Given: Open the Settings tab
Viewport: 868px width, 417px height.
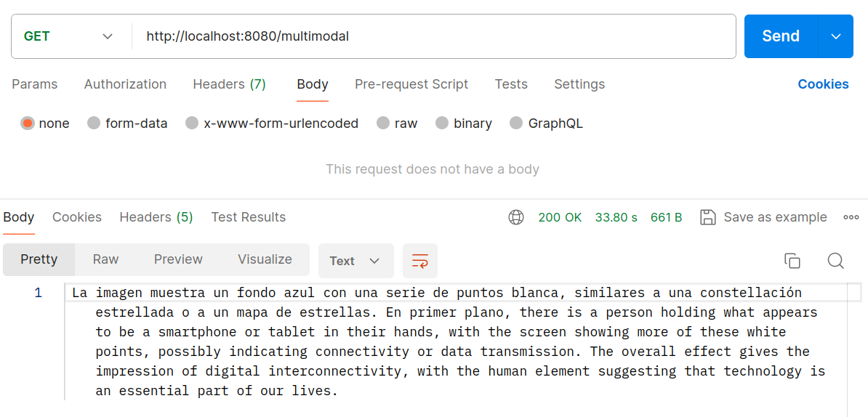Looking at the screenshot, I should click(x=579, y=84).
